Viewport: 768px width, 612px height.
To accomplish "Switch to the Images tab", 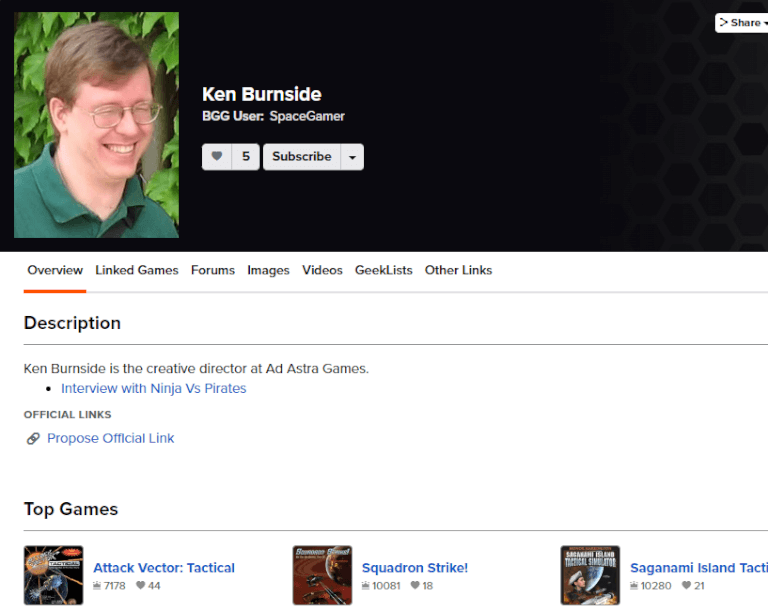I will 268,270.
